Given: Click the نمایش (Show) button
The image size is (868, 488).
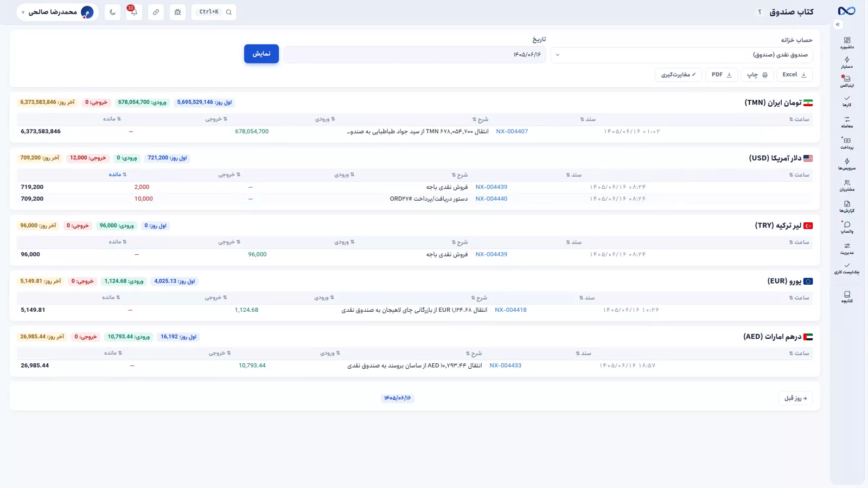Looking at the screenshot, I should tap(261, 54).
